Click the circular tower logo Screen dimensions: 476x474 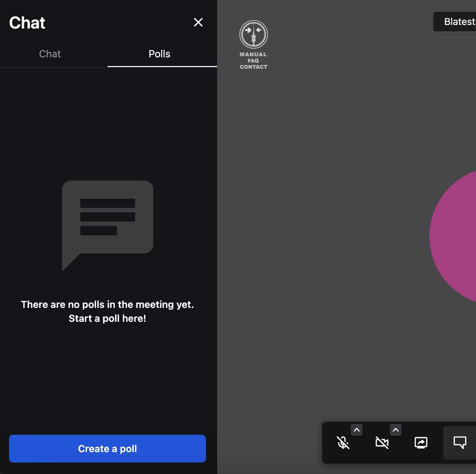tap(253, 34)
